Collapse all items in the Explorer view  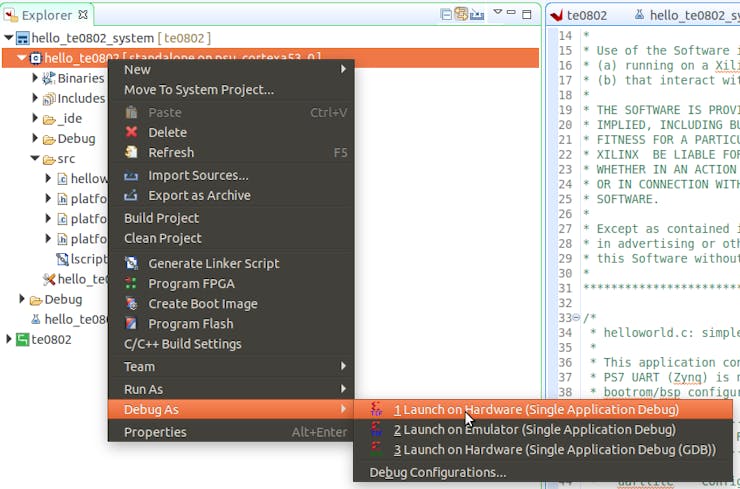coord(446,14)
